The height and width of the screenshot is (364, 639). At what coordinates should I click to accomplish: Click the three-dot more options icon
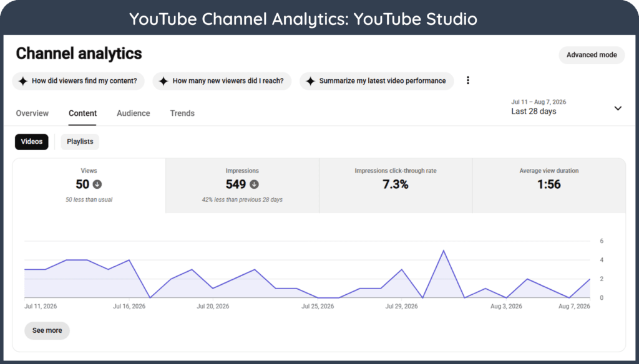pos(468,80)
